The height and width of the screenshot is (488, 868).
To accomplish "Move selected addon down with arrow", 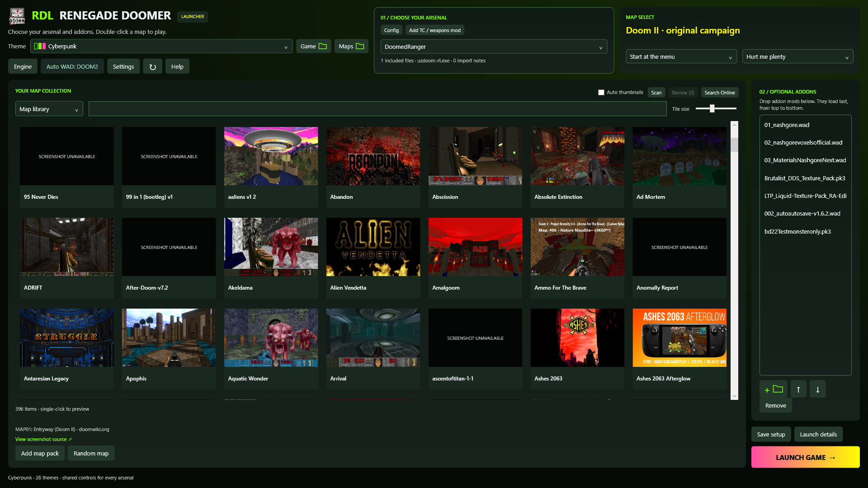I will [x=817, y=389].
